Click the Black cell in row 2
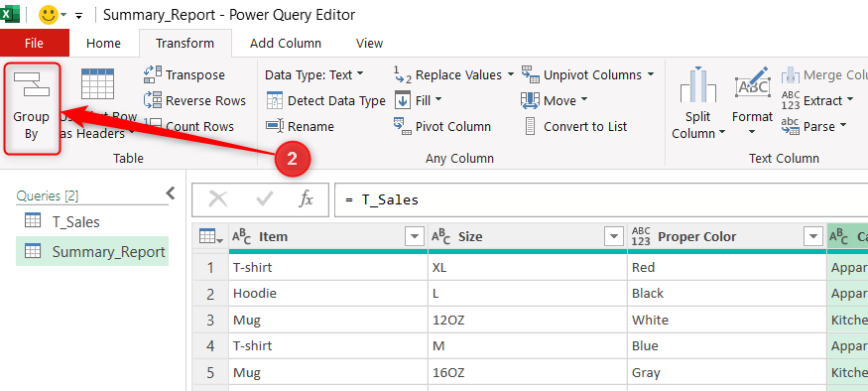Screen dimensions: 868x391 coord(727,294)
